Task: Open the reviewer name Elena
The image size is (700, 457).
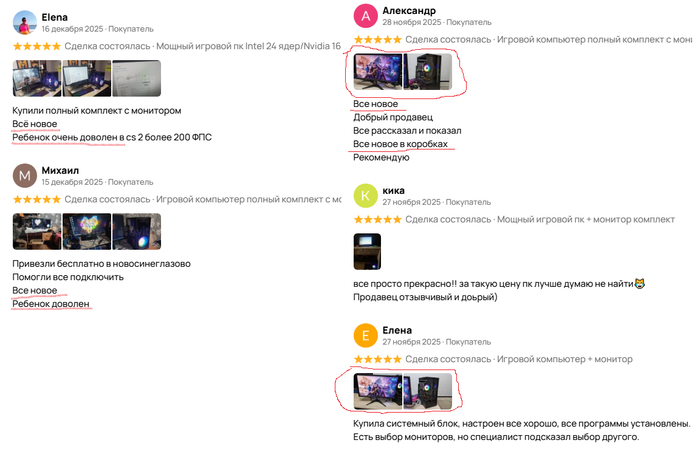Action: tap(54, 17)
